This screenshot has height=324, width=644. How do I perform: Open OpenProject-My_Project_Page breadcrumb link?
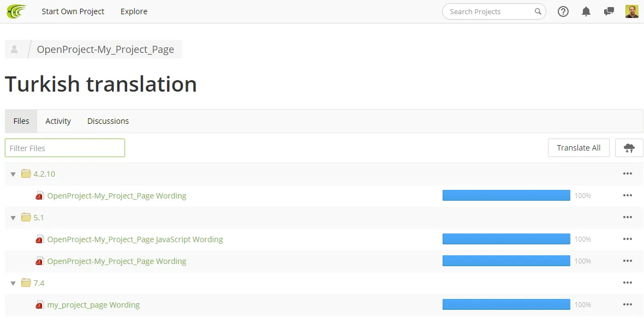[105, 49]
